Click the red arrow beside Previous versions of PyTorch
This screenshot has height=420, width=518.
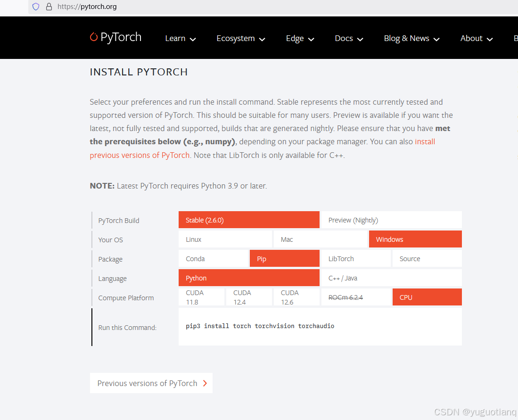(205, 383)
